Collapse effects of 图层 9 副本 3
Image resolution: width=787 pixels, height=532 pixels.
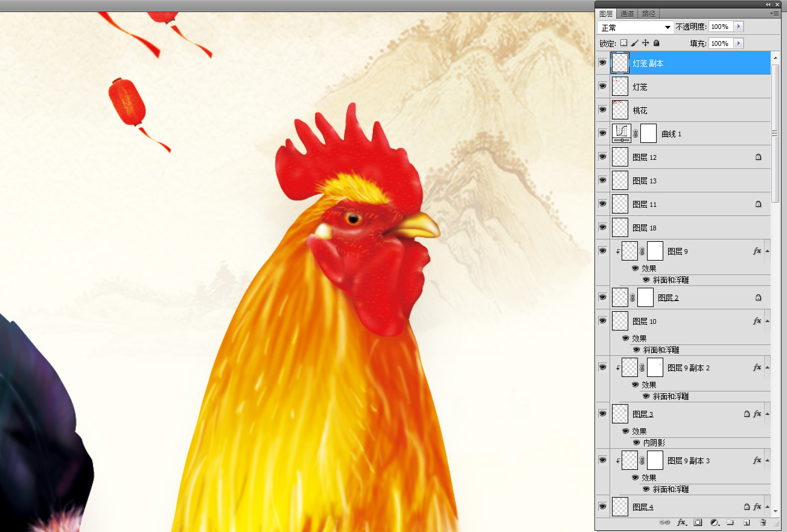(767, 460)
